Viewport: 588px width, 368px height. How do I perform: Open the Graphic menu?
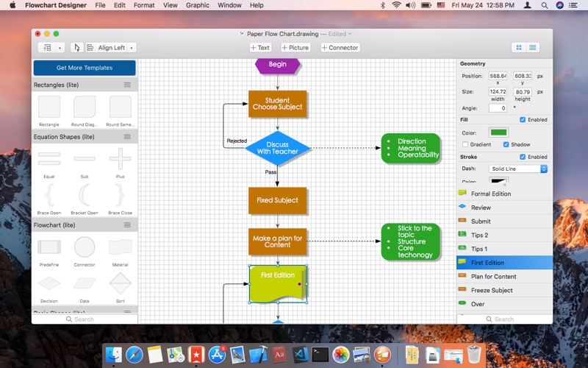coord(197,5)
